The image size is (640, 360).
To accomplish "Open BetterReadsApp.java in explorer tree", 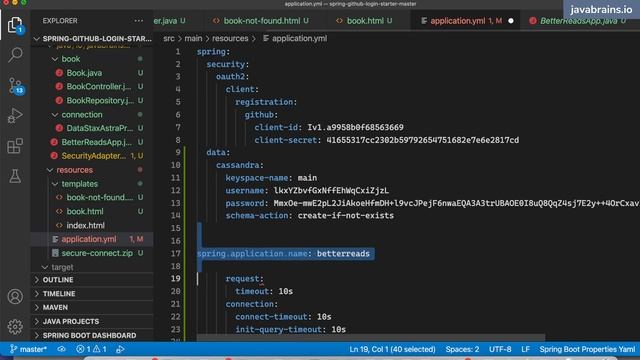I will click(96, 142).
